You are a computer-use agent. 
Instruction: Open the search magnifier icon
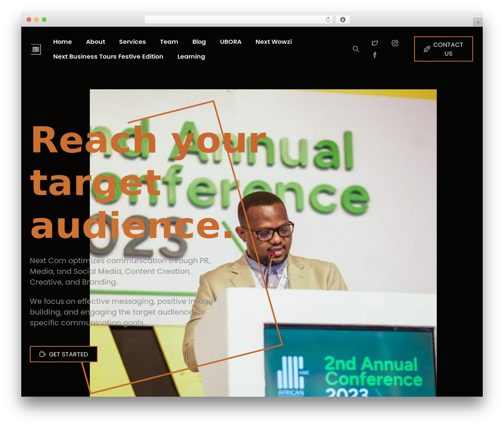pyautogui.click(x=356, y=49)
